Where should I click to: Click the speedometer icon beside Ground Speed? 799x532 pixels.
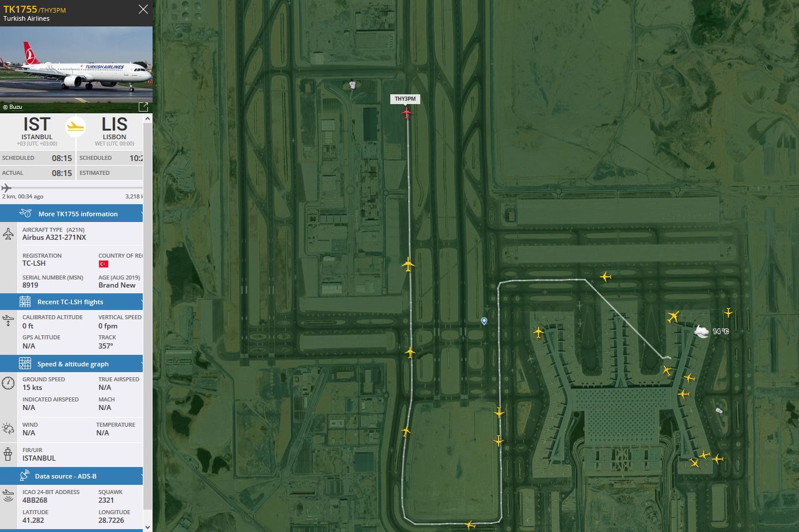click(8, 383)
